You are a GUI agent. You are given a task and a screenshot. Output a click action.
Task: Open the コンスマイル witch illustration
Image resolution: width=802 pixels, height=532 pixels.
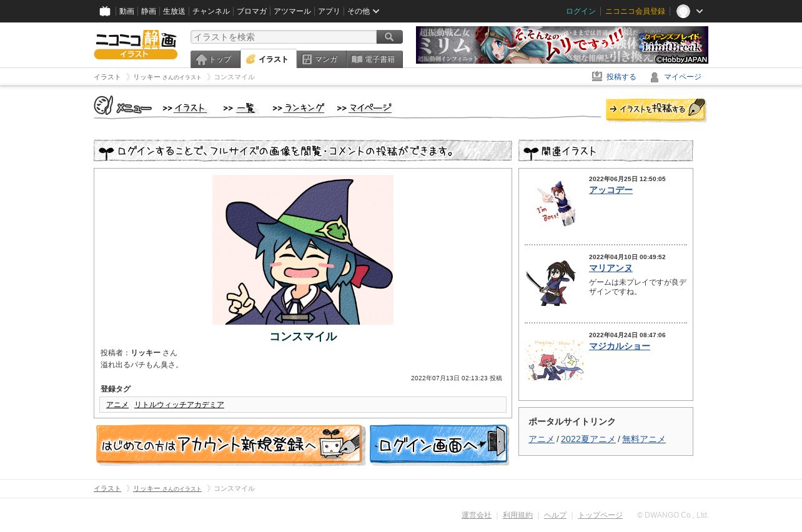[303, 250]
